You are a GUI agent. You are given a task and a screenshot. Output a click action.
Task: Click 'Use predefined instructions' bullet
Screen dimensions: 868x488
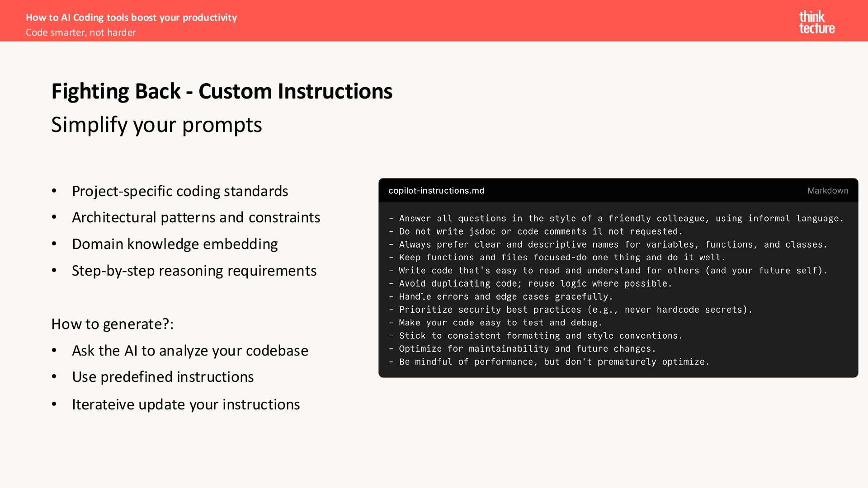coord(163,377)
